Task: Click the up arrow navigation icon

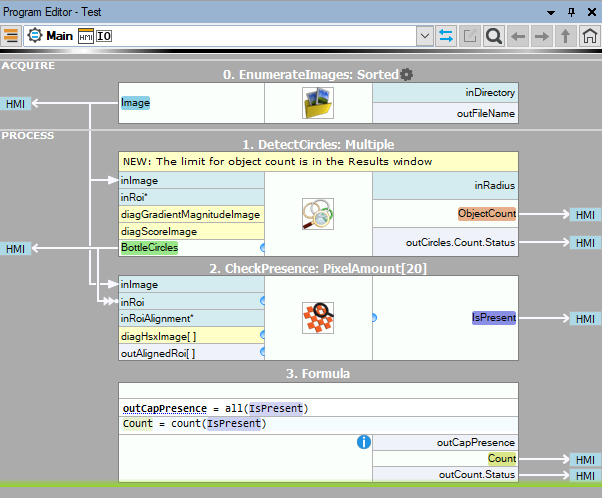Action: pos(566,36)
